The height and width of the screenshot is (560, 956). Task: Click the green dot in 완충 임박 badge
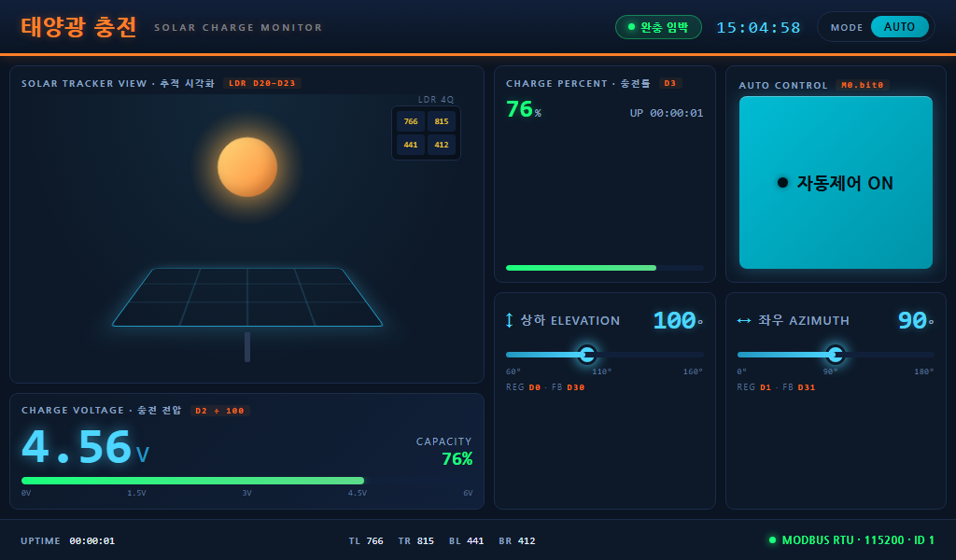tap(632, 27)
